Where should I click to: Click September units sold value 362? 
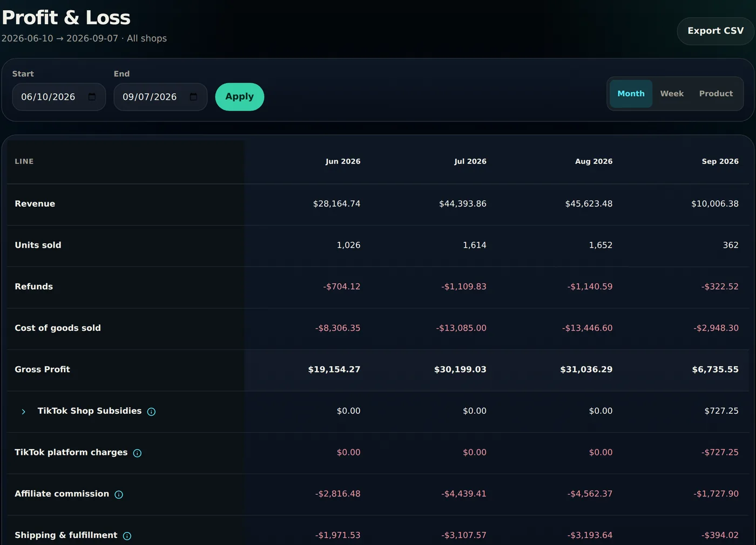tap(731, 245)
